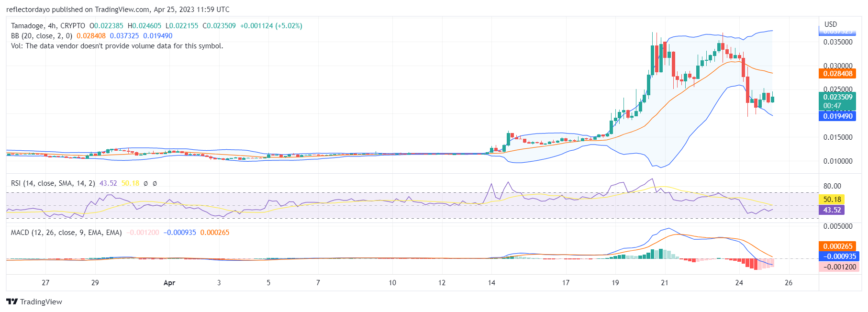The image size is (868, 312).
Task: Click the change value +0.001124 (+5.02%)
Action: tap(271, 26)
